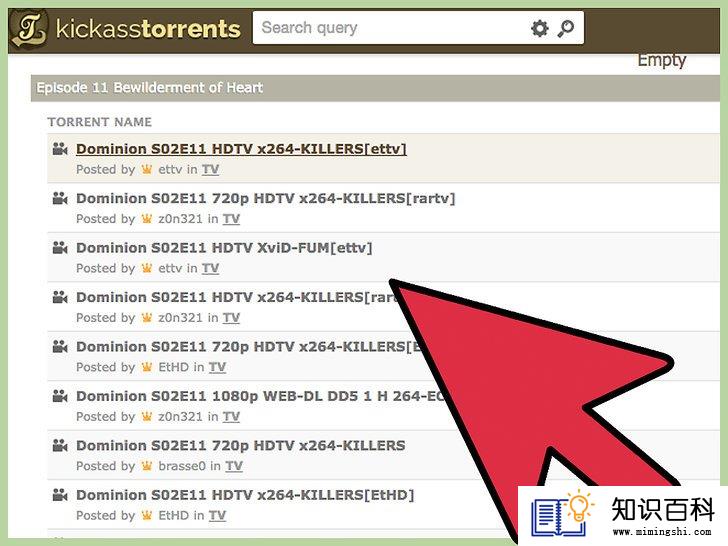This screenshot has height=546, width=728.
Task: Open uploader EtHD on x264-KILLERS[EtHD] torrent
Action: pyautogui.click(x=174, y=515)
